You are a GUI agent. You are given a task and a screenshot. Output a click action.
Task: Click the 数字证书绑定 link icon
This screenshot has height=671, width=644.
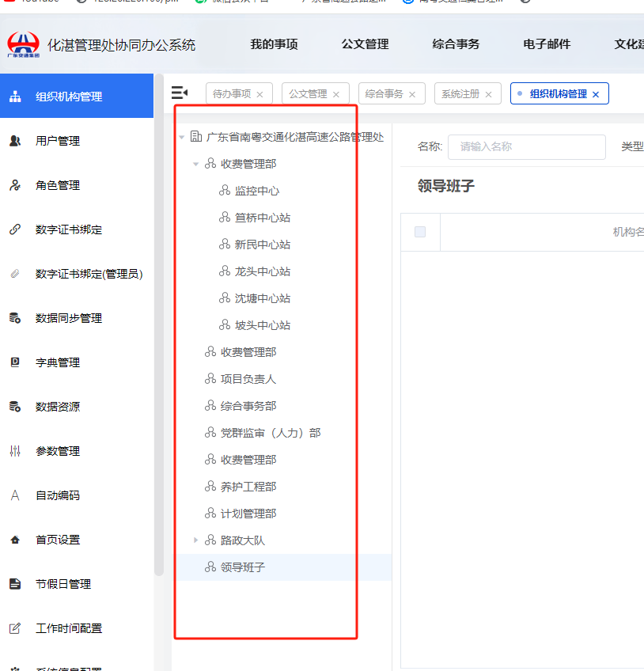coord(15,229)
